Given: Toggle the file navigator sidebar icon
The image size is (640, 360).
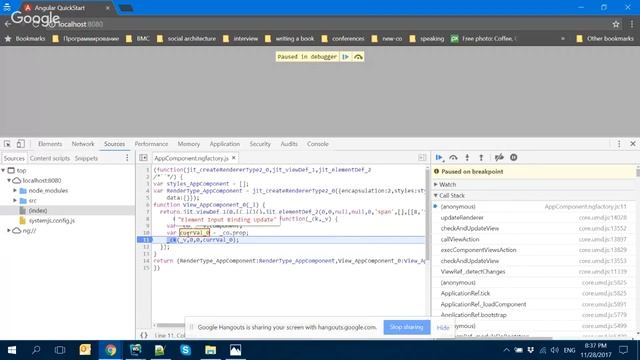Looking at the screenshot, I should click(143, 158).
